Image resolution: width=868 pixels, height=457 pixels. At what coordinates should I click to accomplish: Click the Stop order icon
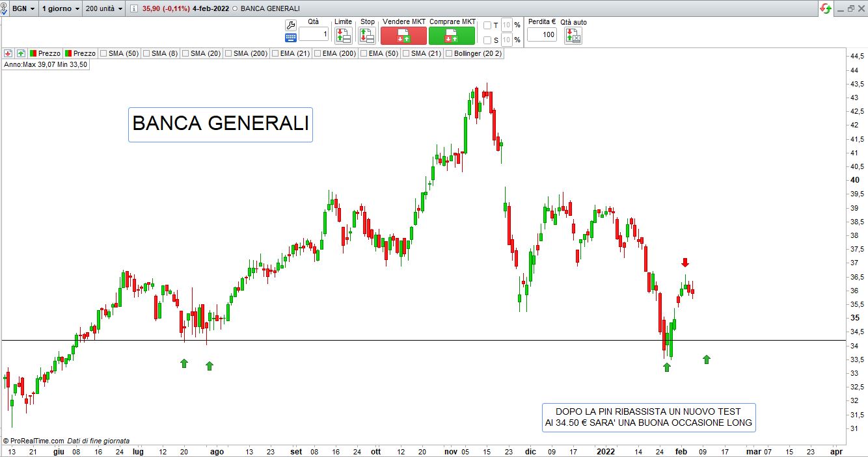tap(367, 36)
